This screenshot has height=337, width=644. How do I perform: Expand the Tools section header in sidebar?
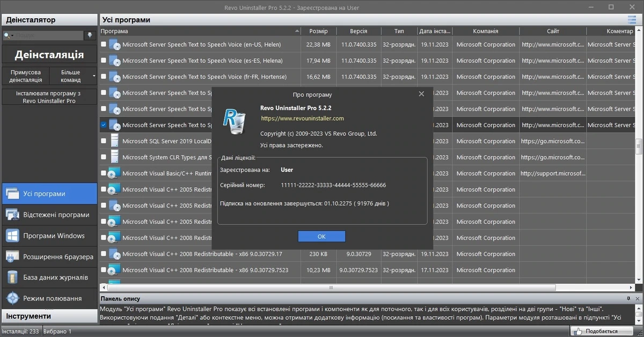[x=49, y=316]
